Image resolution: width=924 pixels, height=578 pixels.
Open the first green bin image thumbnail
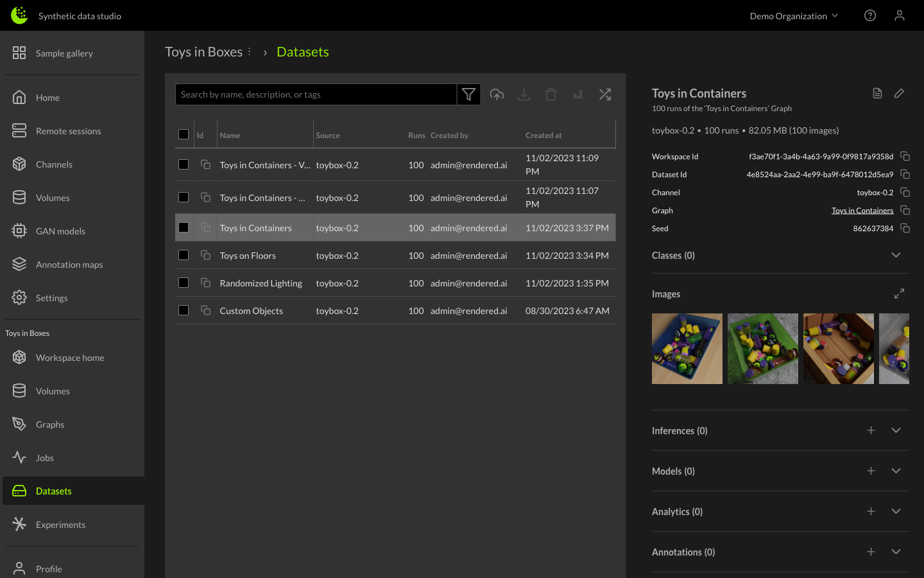coord(762,349)
